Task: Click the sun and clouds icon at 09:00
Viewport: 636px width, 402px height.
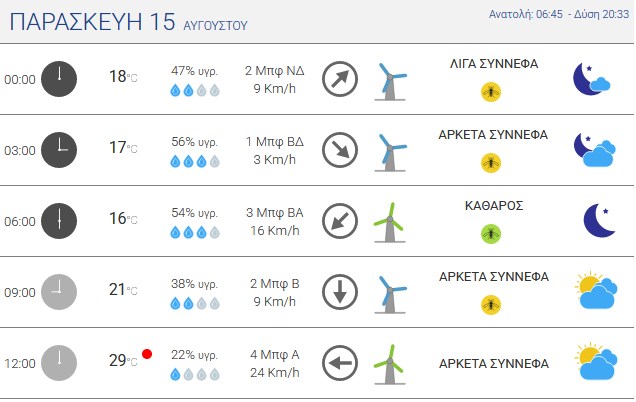Action: [x=596, y=290]
